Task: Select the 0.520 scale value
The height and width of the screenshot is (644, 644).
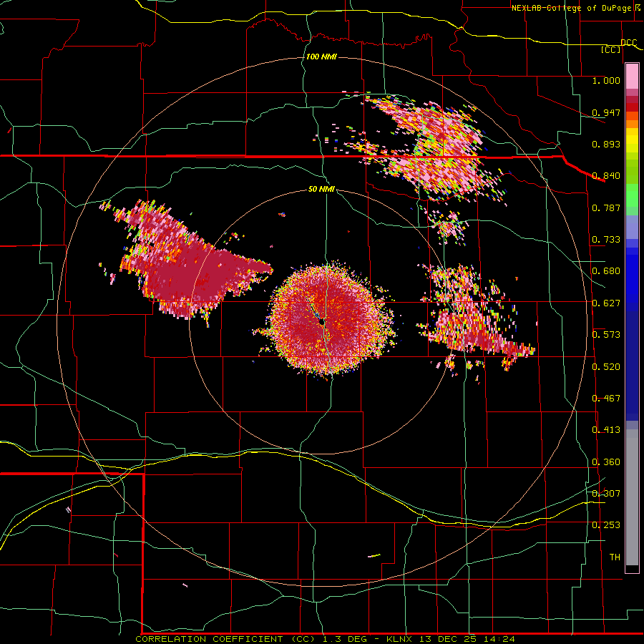Action: [606, 367]
